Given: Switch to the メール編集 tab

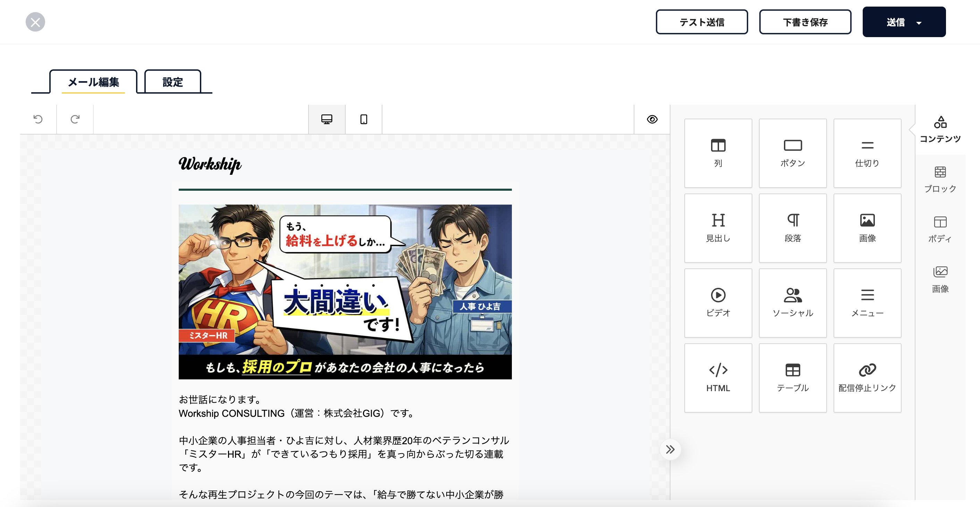Looking at the screenshot, I should [x=93, y=82].
